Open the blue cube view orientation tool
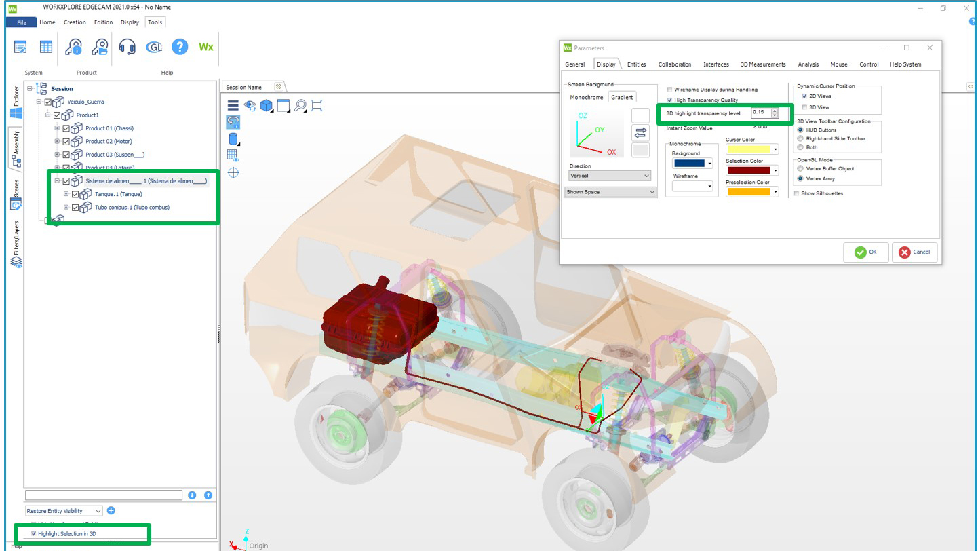This screenshot has height=551, width=980. pyautogui.click(x=267, y=105)
